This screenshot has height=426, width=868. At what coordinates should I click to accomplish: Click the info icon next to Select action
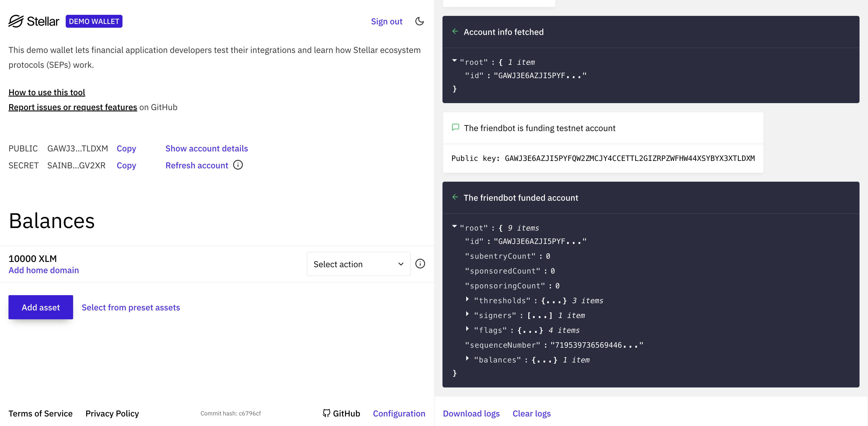(420, 264)
